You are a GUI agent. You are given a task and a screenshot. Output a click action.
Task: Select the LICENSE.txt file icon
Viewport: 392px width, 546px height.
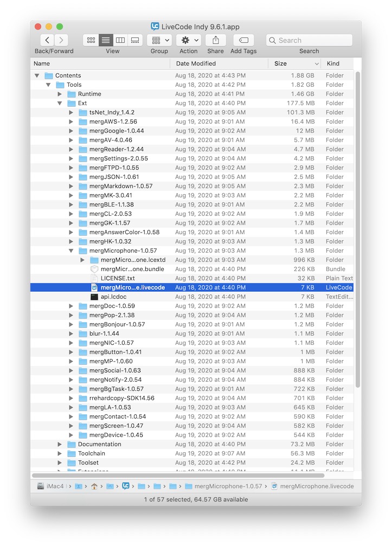coord(94,278)
